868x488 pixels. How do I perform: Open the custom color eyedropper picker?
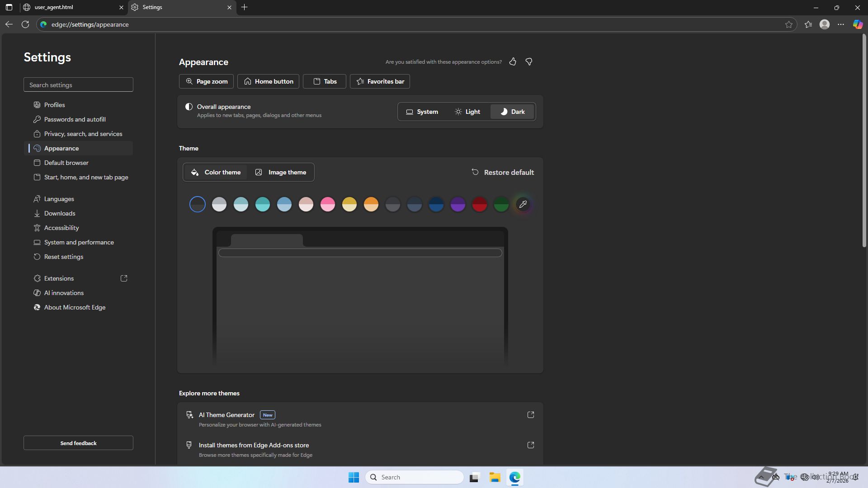click(x=523, y=204)
